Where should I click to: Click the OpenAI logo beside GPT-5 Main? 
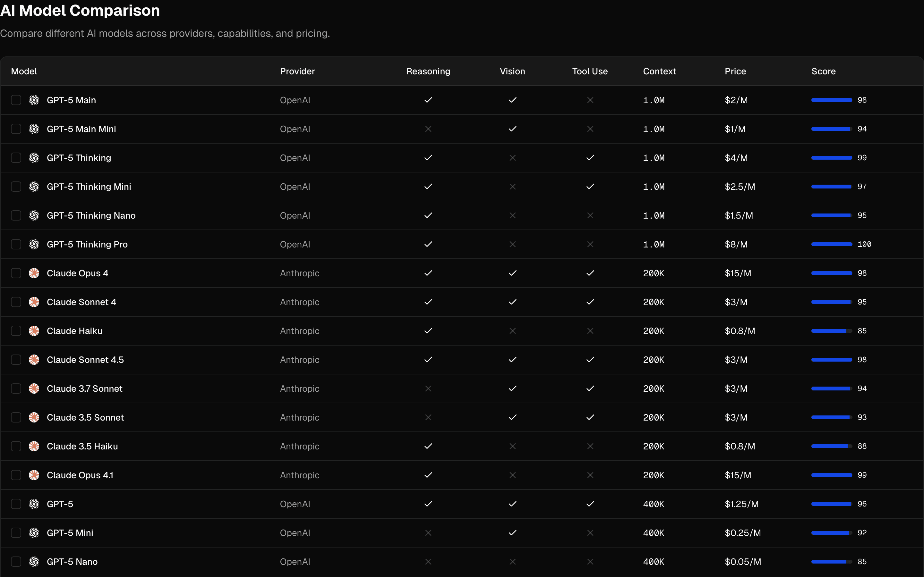[34, 100]
